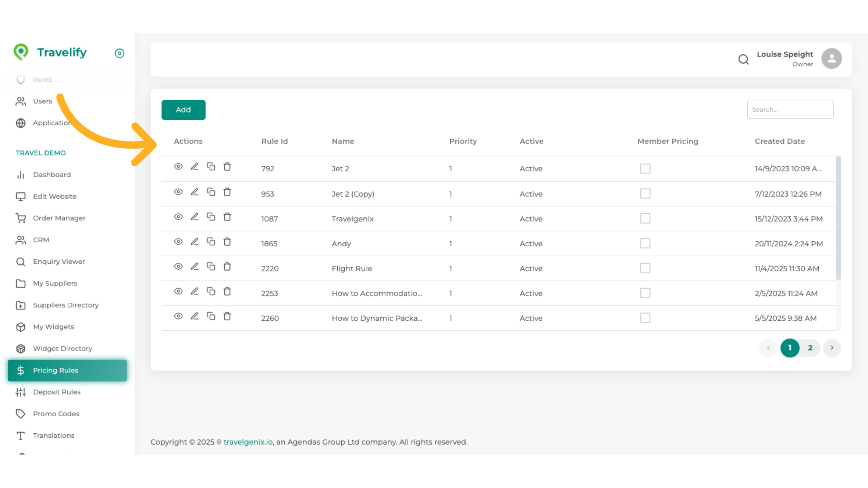The width and height of the screenshot is (868, 488).
Task: Tick Member Pricing checkbox for rule 2253
Action: pos(645,293)
